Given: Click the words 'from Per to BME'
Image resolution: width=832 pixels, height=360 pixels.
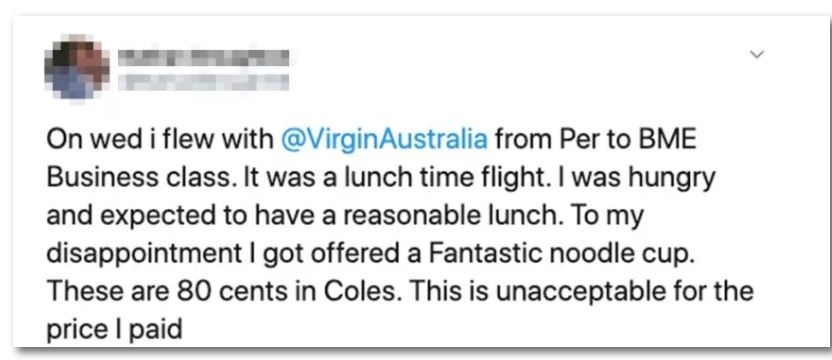Looking at the screenshot, I should [595, 140].
